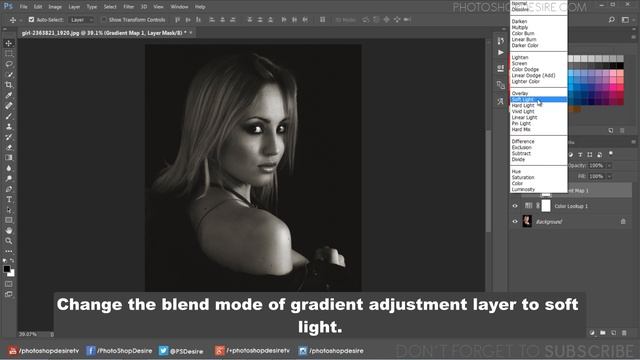
Task: Choose Overlay blend mode
Action: 539,93
